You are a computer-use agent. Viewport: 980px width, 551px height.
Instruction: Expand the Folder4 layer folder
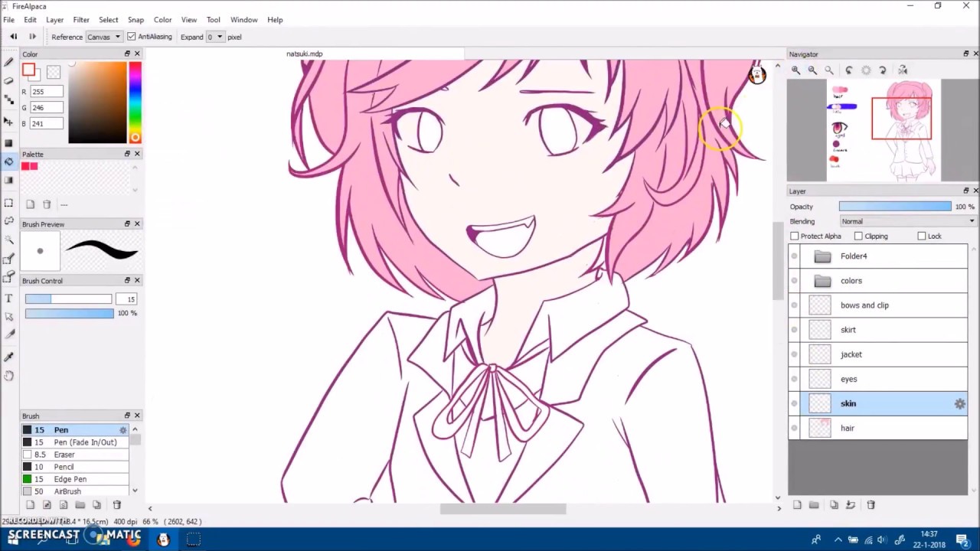[x=822, y=256]
